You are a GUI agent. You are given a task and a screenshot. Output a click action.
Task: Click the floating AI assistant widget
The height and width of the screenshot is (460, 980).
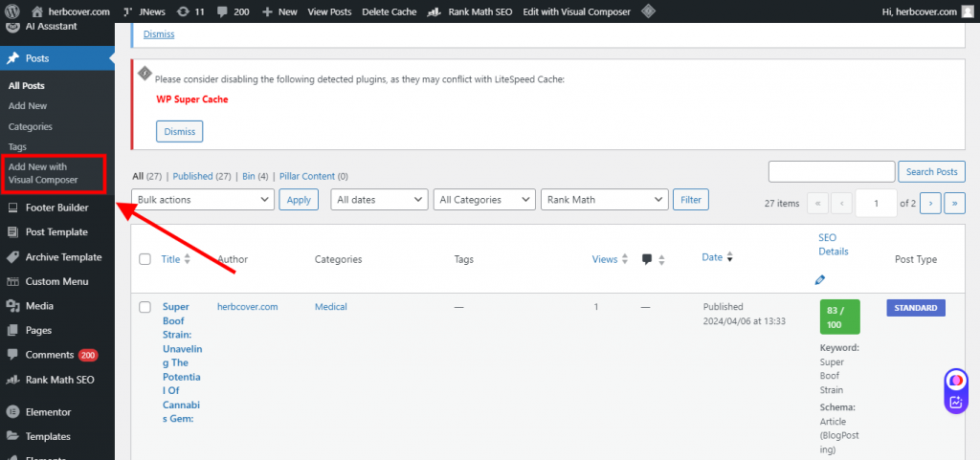click(x=956, y=390)
